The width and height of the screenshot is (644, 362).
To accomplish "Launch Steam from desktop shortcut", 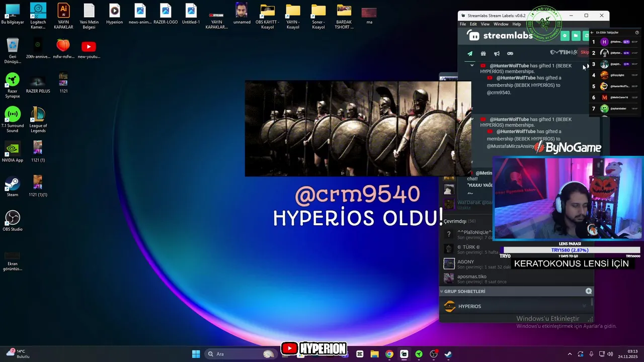I will click(13, 187).
